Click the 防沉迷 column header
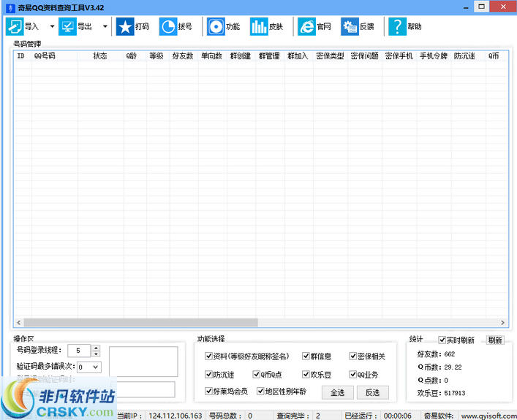 (x=468, y=56)
